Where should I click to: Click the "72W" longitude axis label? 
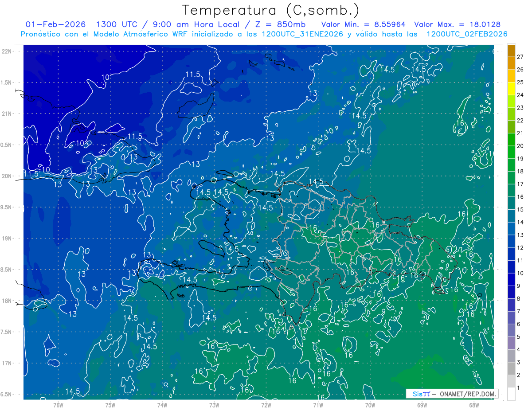click(266, 405)
